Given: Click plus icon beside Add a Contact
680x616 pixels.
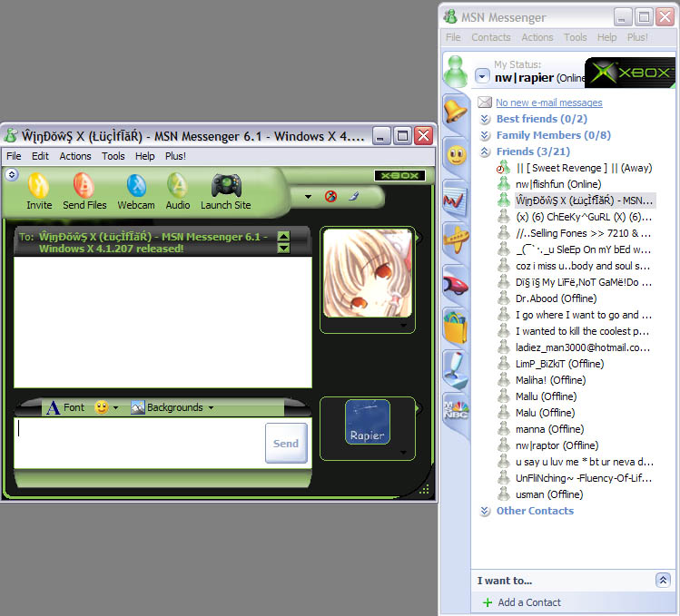Looking at the screenshot, I should tap(488, 602).
